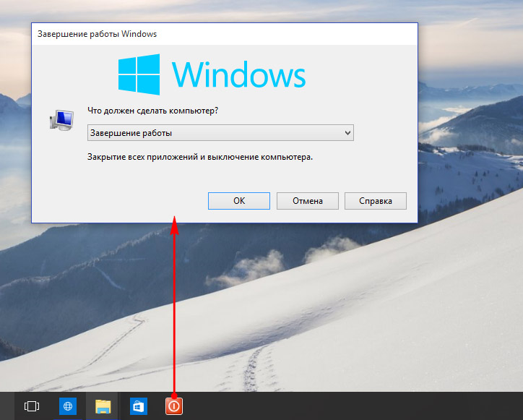Click the red power shortcut icon

pos(174,406)
